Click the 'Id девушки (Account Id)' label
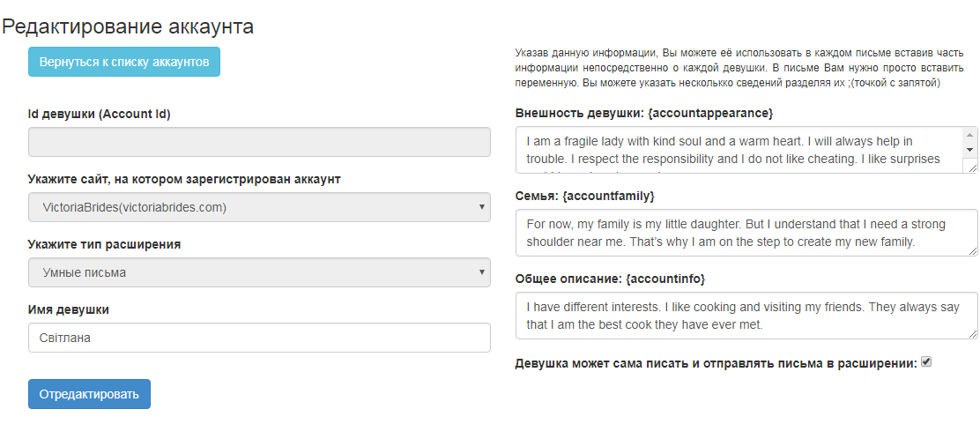This screenshot has height=424, width=980. [100, 115]
